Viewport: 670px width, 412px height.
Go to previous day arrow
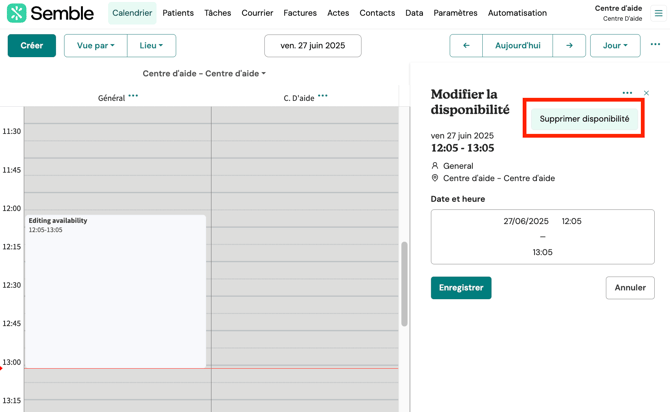[x=466, y=45]
